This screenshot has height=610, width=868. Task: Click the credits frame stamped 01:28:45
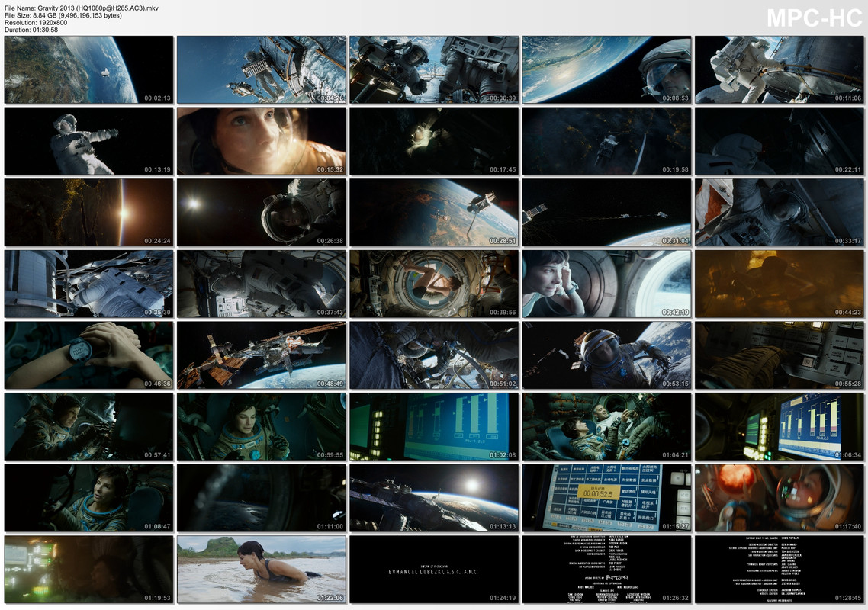pyautogui.click(x=780, y=570)
